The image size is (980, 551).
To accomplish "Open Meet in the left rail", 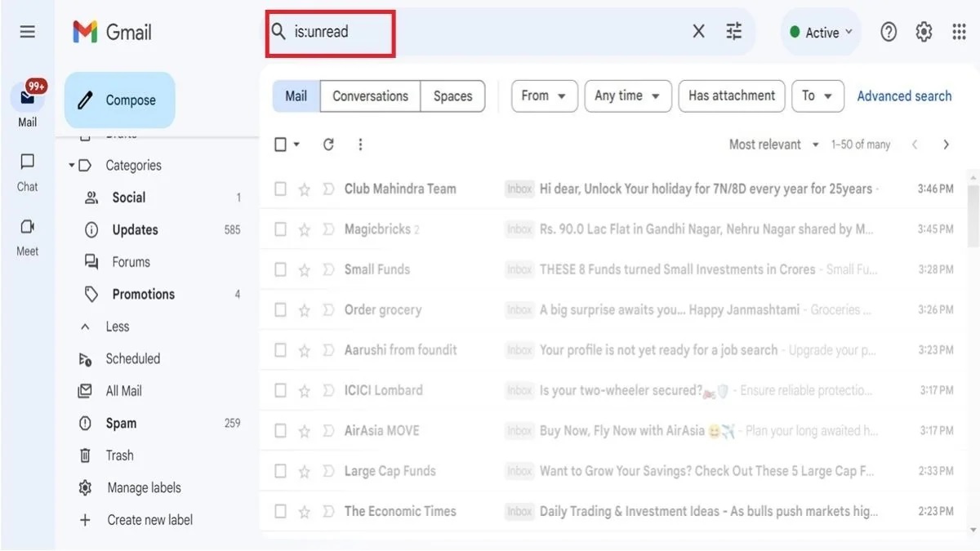I will coord(28,238).
